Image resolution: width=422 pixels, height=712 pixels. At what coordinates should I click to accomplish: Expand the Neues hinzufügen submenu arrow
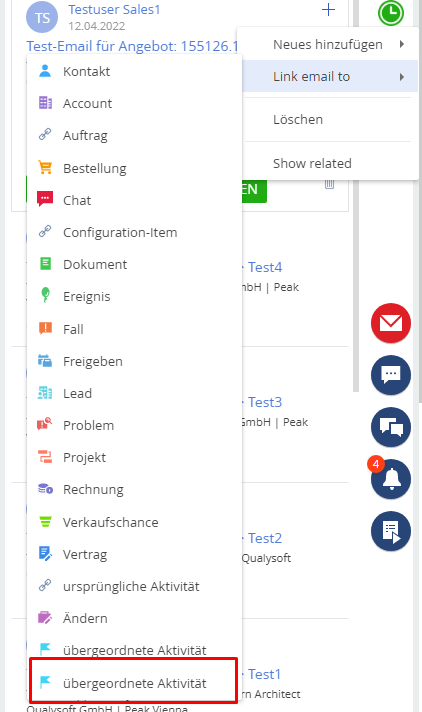tap(402, 44)
